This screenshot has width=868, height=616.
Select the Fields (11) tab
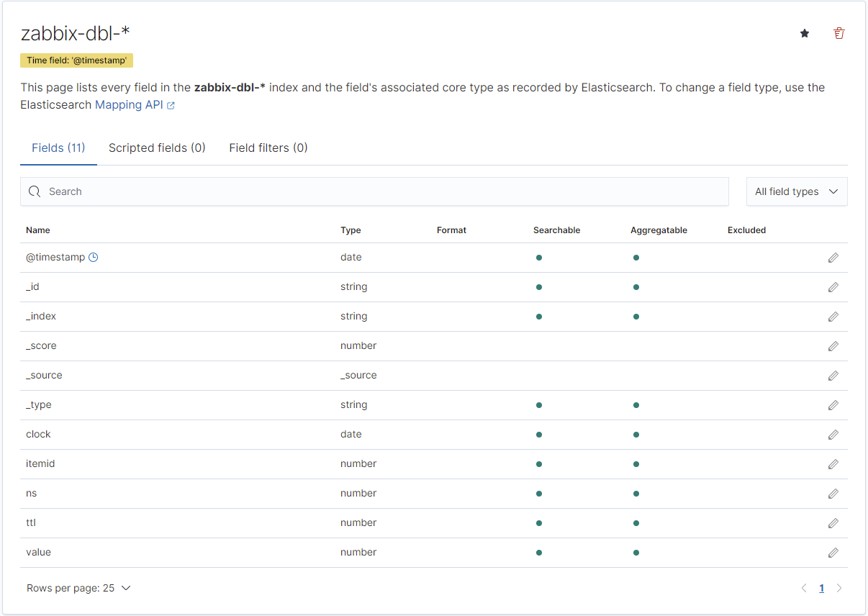(x=58, y=148)
